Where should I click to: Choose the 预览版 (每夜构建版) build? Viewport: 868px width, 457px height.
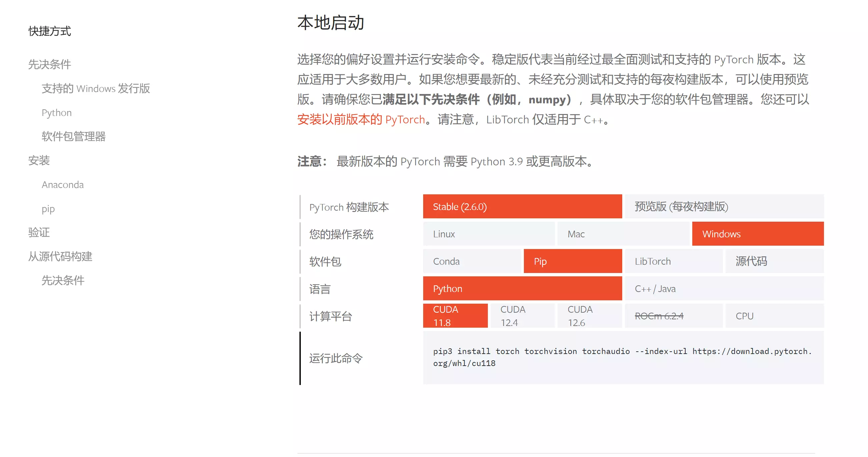724,206
